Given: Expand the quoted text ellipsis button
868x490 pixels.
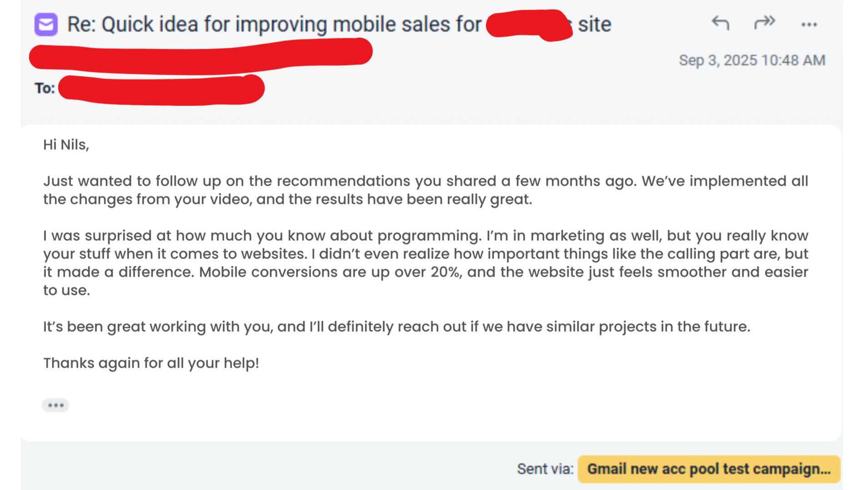Looking at the screenshot, I should coord(55,405).
